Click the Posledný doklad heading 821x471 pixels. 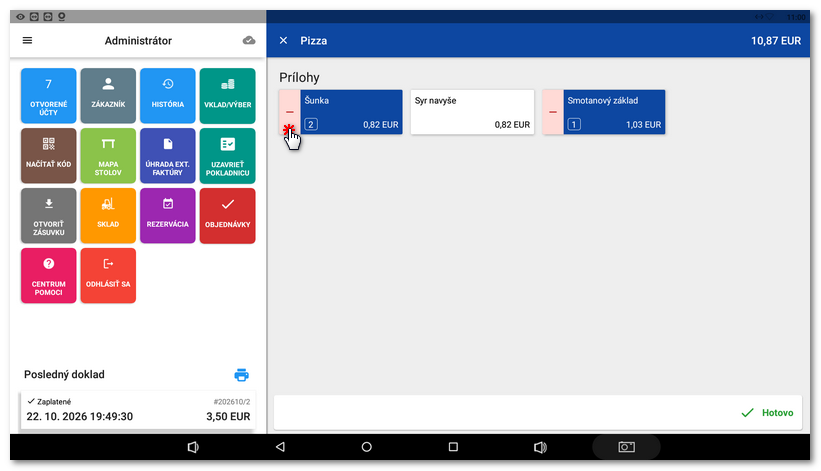pos(64,375)
